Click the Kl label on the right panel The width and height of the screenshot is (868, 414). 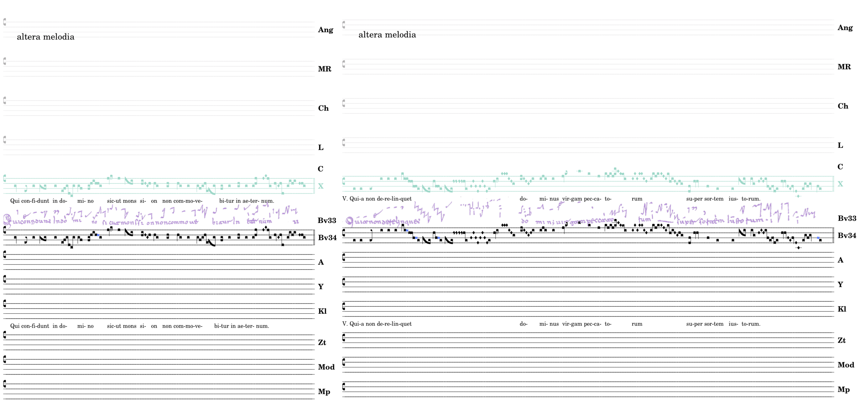click(x=842, y=309)
